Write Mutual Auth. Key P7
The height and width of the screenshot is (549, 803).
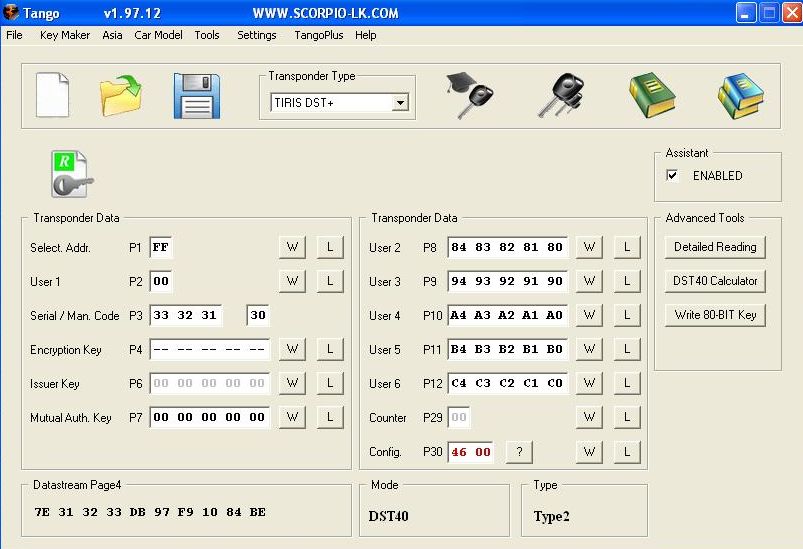coord(292,417)
